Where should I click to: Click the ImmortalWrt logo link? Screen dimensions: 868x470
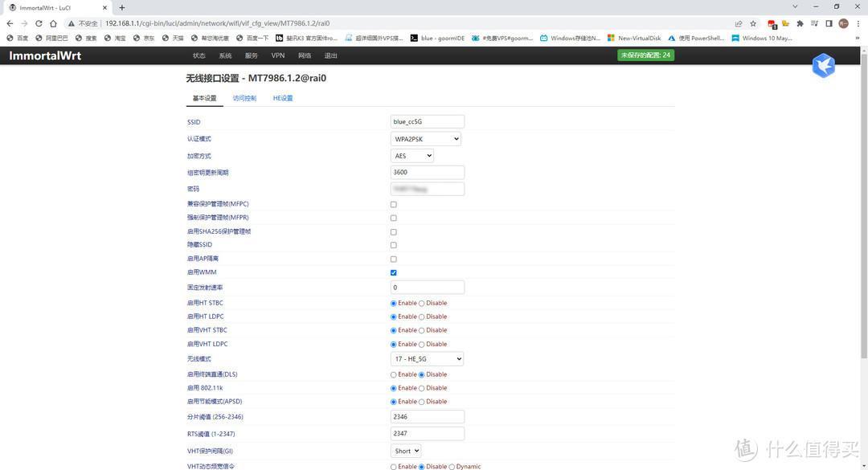click(x=45, y=55)
